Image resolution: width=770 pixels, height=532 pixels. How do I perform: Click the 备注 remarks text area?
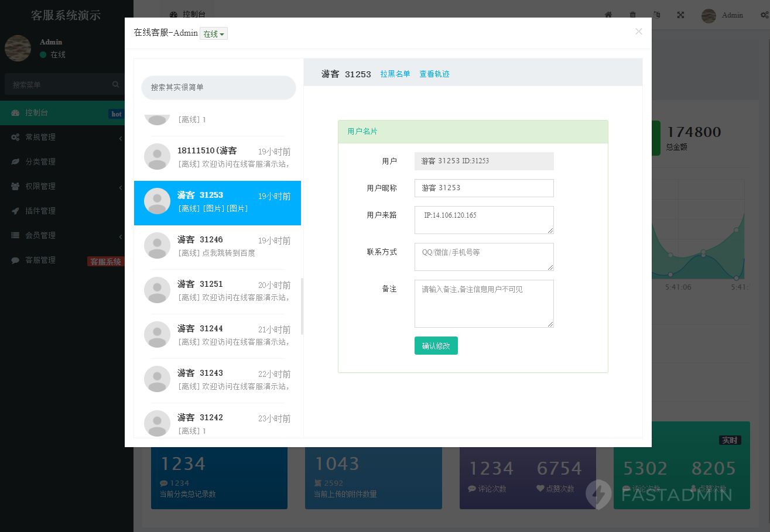coord(484,303)
